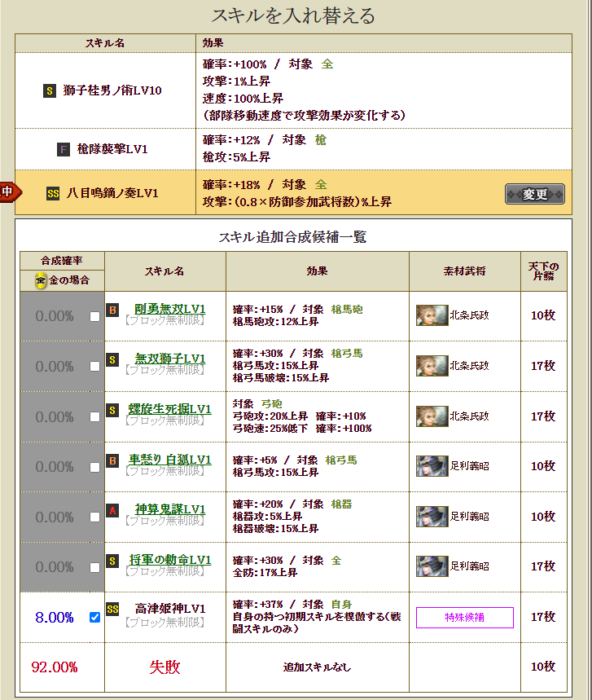The width and height of the screenshot is (592, 700).
Task: Click the B rank icon beside 剛勇無双LV1
Action: coord(112,310)
